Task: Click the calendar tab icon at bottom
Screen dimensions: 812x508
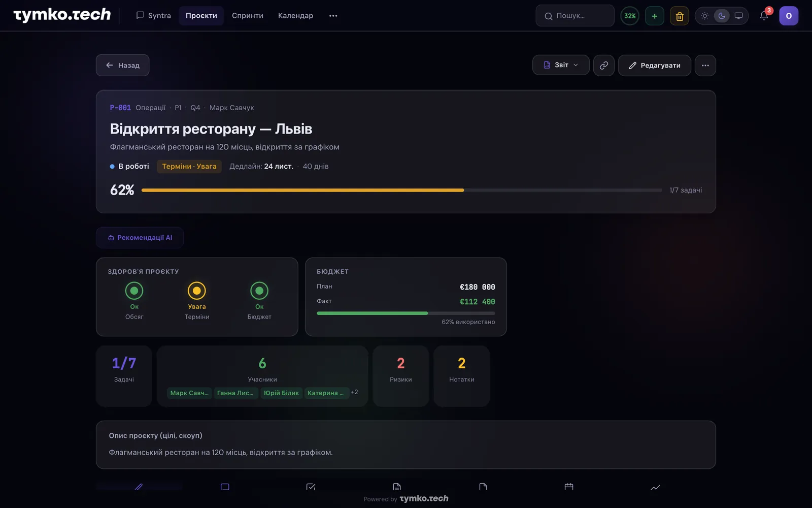Action: pos(569,487)
